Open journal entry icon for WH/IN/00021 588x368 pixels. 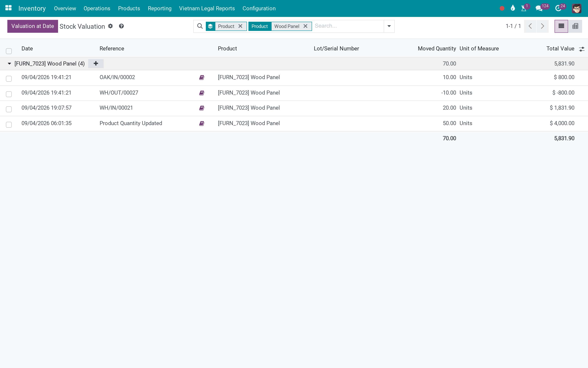202,108
